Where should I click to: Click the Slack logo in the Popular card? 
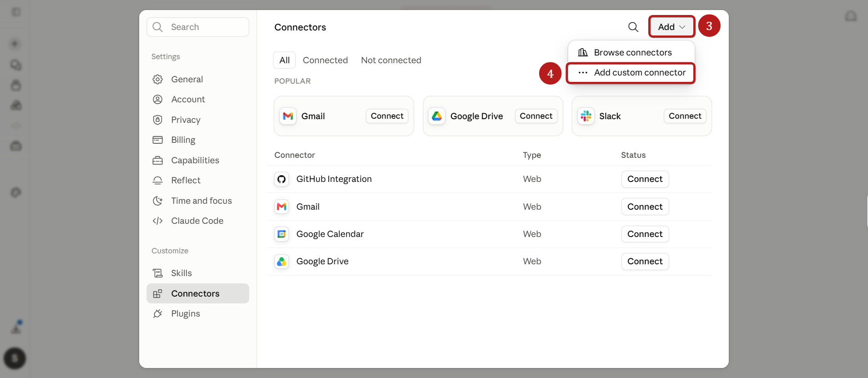coord(586,116)
